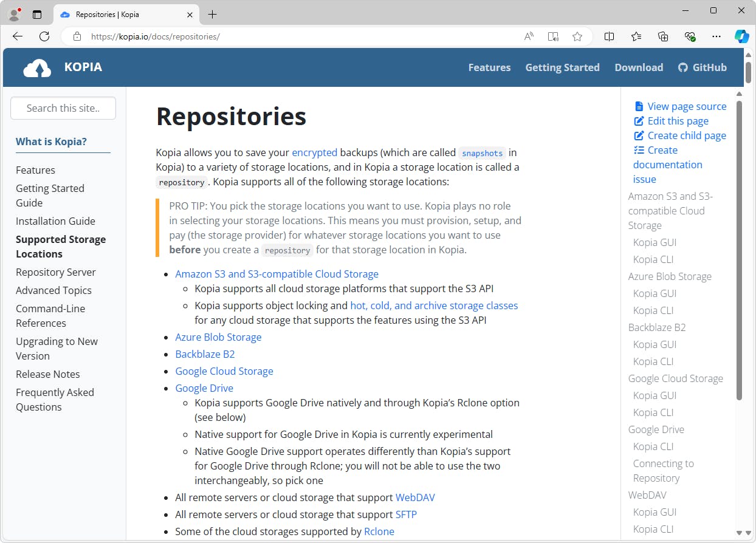The image size is (756, 543).
Task: Add this page to favorites with the star
Action: pos(577,36)
